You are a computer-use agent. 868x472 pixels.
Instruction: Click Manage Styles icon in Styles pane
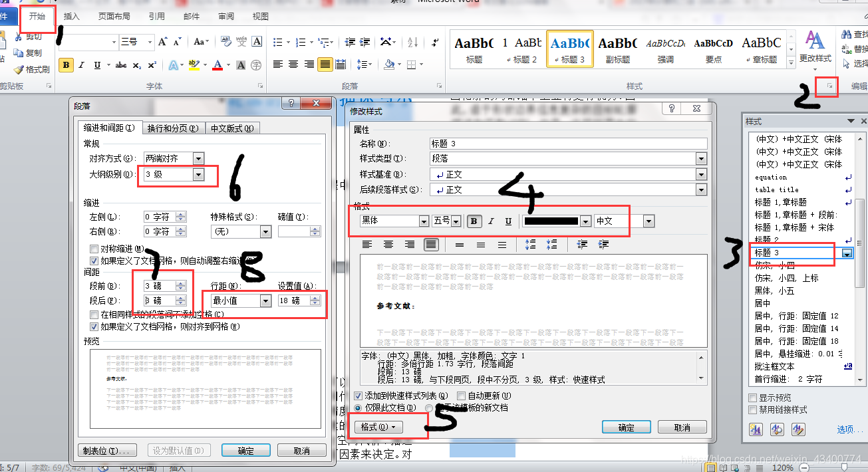coord(798,429)
